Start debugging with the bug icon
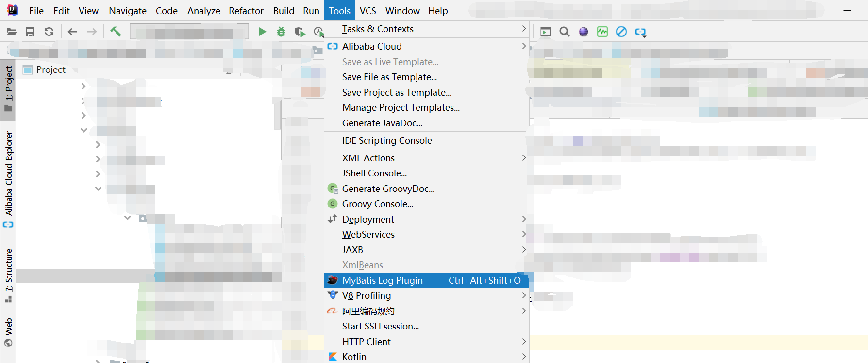Image resolution: width=868 pixels, height=363 pixels. [x=281, y=32]
